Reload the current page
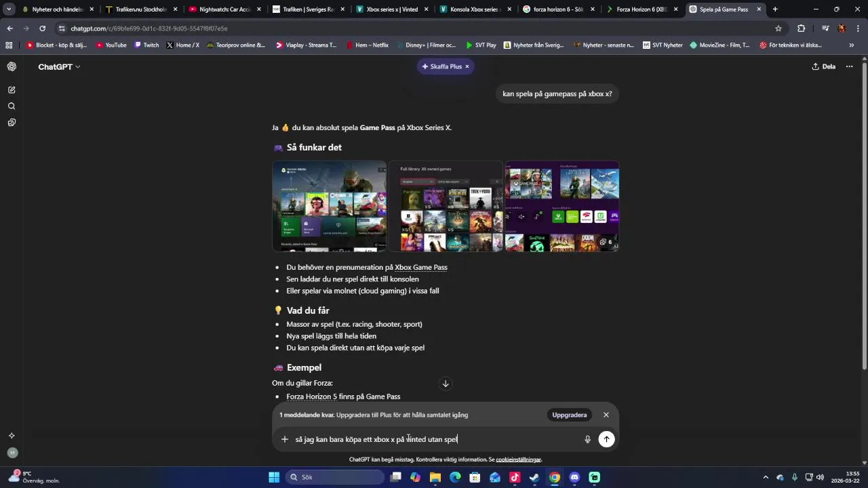 42,28
